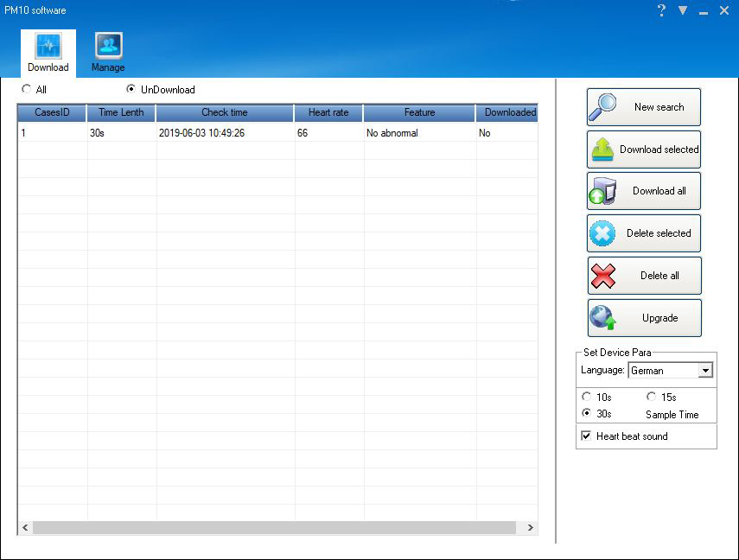
Task: Click the New search magnifier icon
Action: 603,107
